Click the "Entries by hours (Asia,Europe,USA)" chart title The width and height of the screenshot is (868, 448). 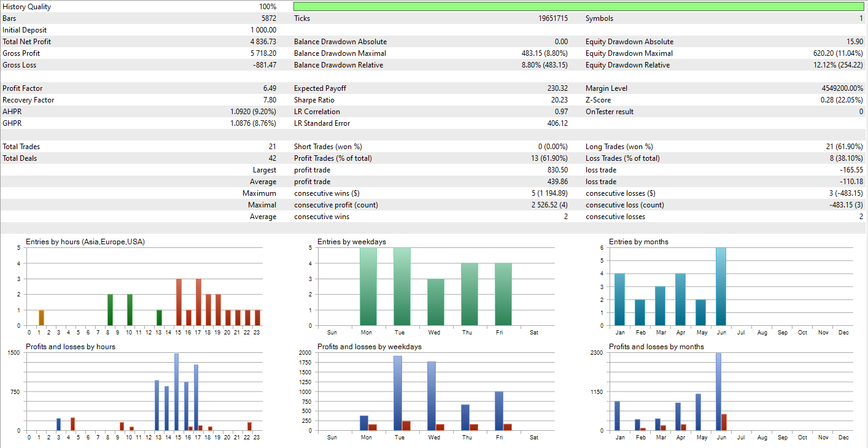[85, 242]
